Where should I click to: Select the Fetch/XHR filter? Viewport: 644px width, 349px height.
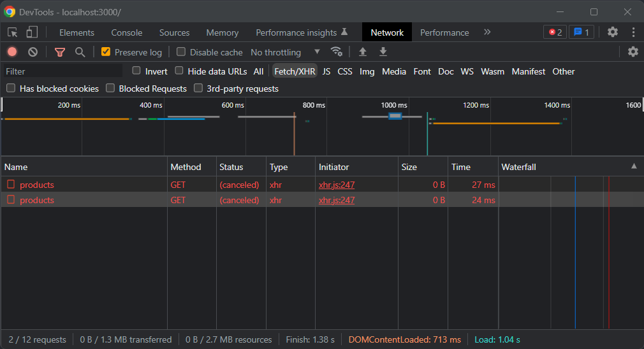295,71
